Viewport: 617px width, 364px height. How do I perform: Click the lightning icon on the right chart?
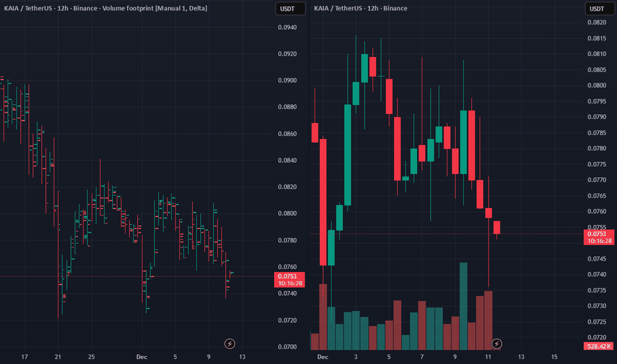tap(497, 343)
